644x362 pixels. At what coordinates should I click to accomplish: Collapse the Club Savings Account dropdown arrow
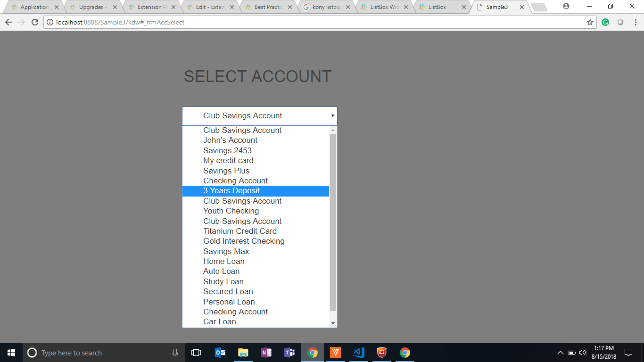pos(332,116)
